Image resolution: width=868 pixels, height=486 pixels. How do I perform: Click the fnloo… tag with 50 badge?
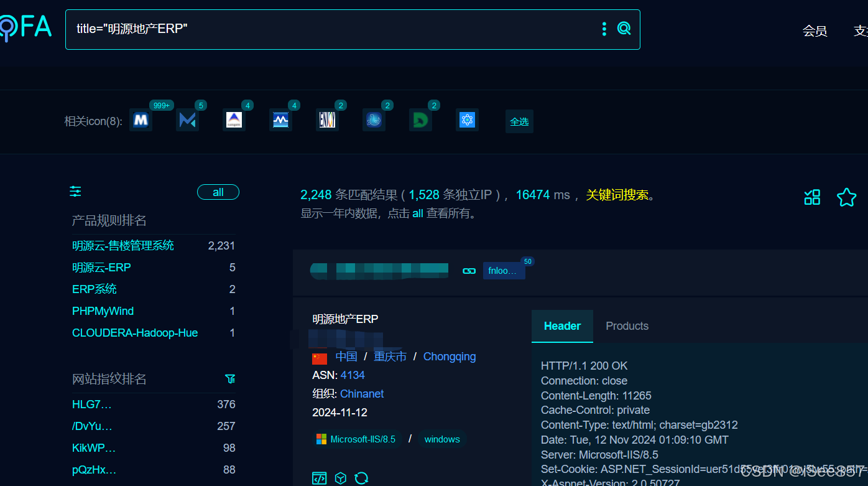pos(504,271)
